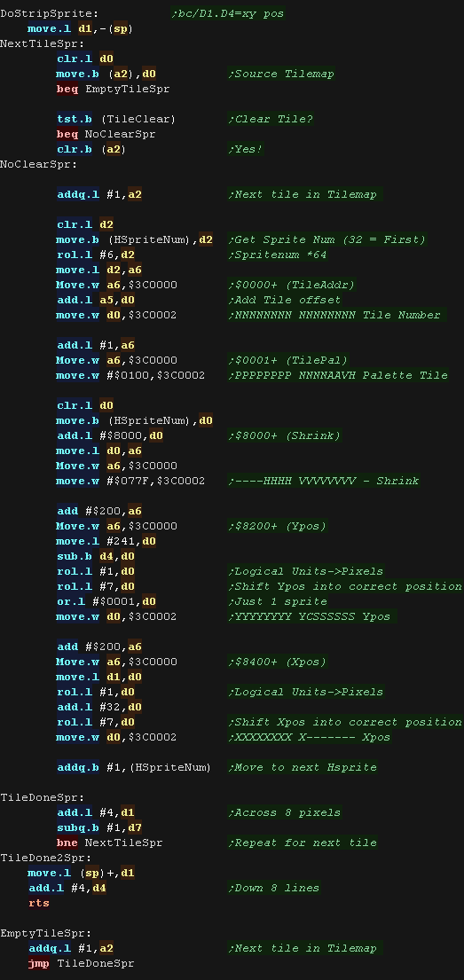Click the NoClearSpr label definition
Screen dimensions: 464x980
[39, 164]
